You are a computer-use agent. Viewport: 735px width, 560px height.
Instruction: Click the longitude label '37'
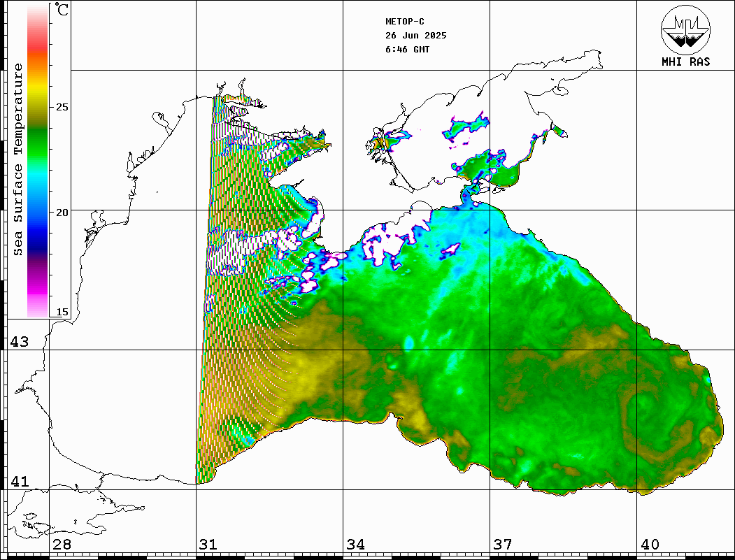[x=503, y=544]
